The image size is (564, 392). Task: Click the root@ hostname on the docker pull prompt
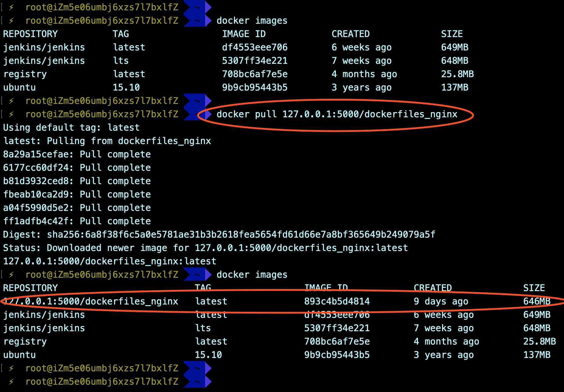[102, 114]
